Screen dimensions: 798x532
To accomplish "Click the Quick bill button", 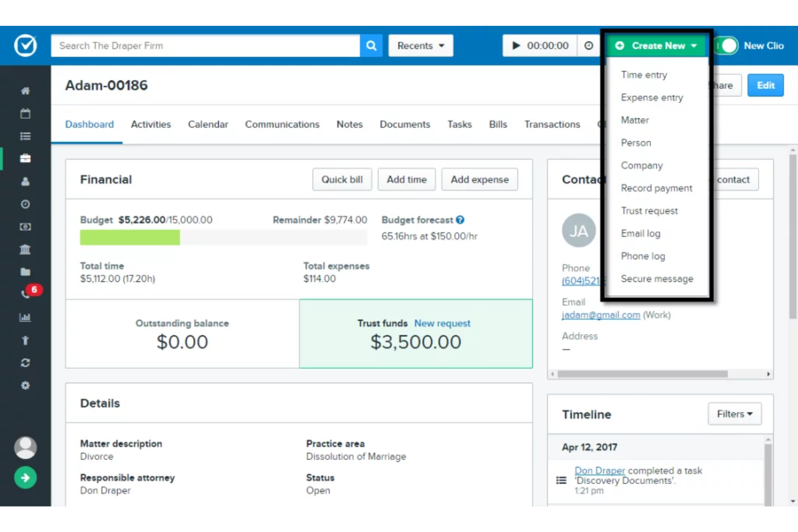I will 342,179.
